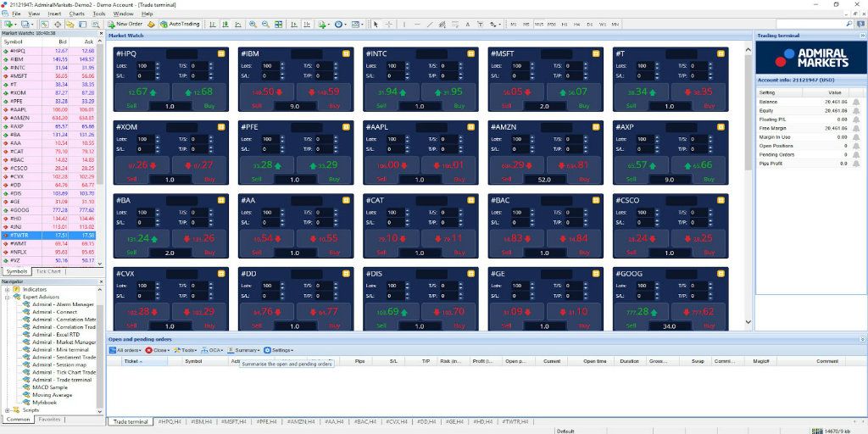Open the Charts menu
This screenshot has height=434, width=868.
point(77,14)
